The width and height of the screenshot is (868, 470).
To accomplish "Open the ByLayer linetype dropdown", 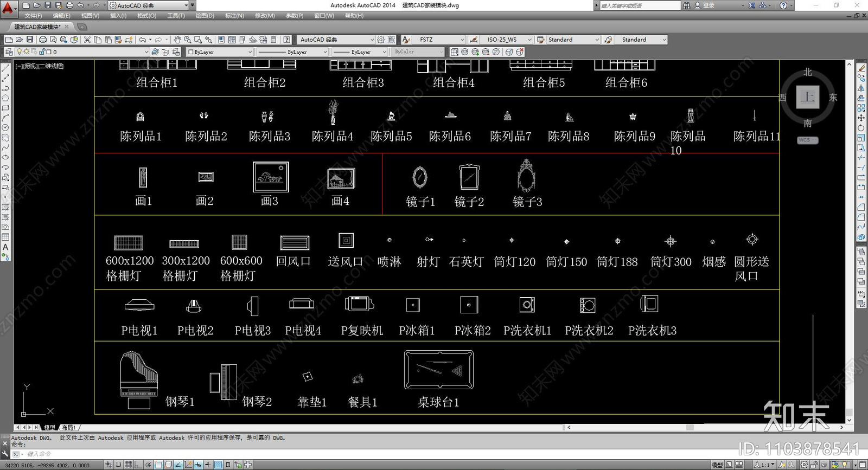I will pyautogui.click(x=325, y=52).
